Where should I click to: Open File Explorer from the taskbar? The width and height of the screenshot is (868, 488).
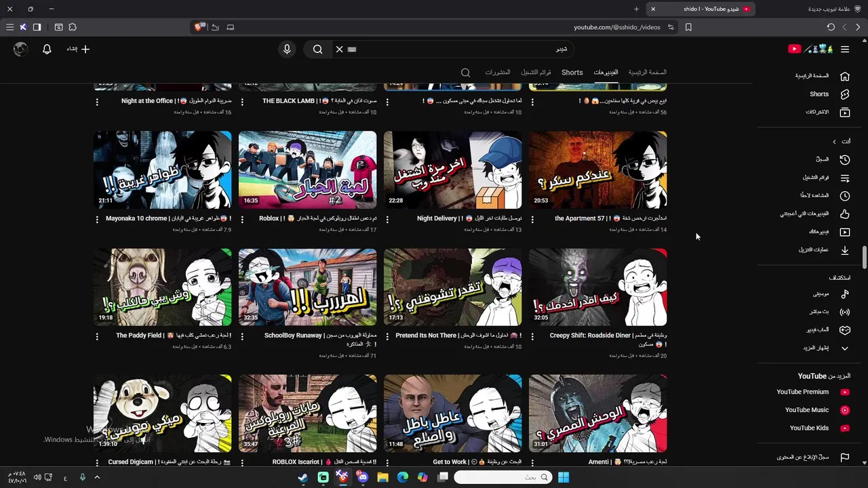click(x=382, y=477)
